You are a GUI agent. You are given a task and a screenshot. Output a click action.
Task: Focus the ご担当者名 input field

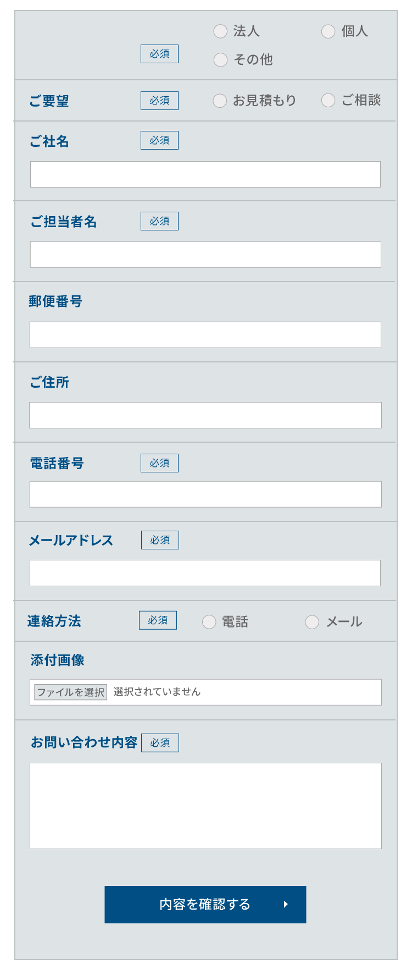pos(205,255)
